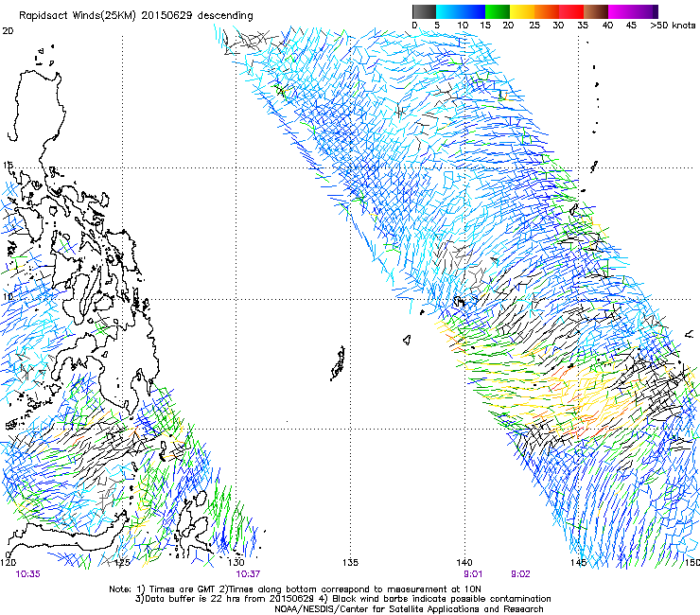Screen dimensions: 700x615
Task: Click the brown 35-40 knots color band
Action: (596, 11)
